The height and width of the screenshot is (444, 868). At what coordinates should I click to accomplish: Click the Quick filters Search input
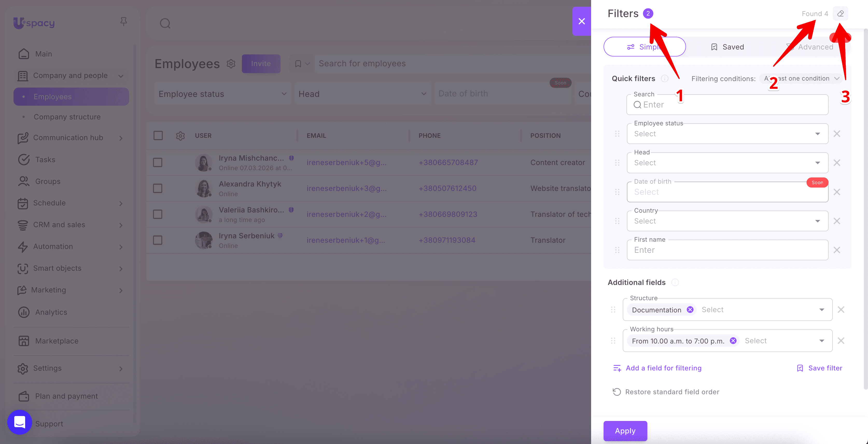tap(727, 105)
